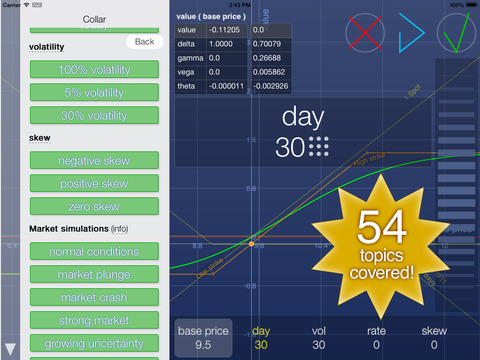Choose the 5% volatility option
The height and width of the screenshot is (360, 480).
pyautogui.click(x=94, y=93)
